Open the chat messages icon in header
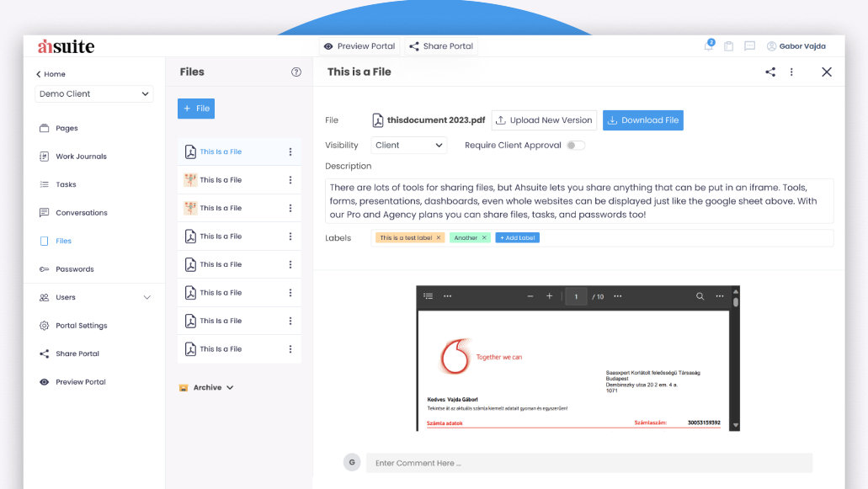This screenshot has height=489, width=868. [749, 46]
